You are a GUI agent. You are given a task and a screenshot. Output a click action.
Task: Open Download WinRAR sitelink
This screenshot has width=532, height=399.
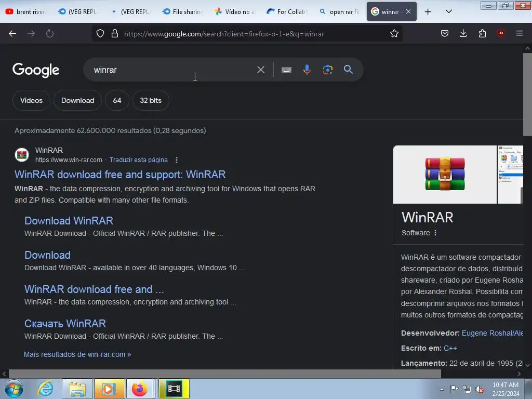(x=69, y=220)
